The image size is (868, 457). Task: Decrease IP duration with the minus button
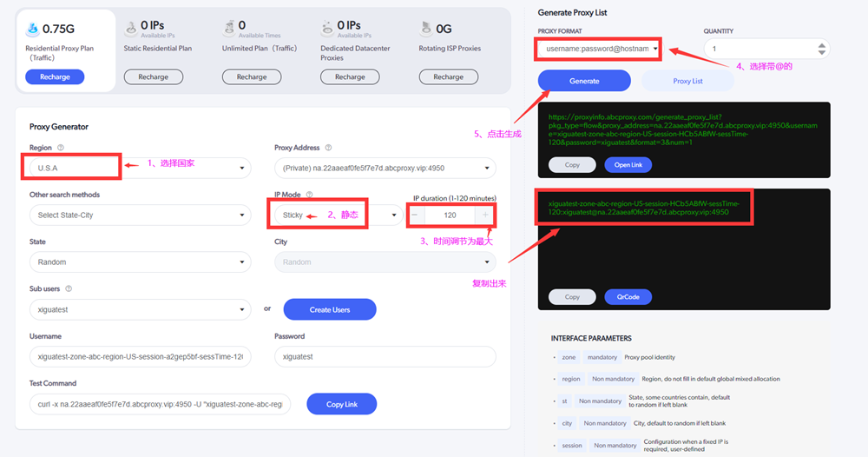pos(415,215)
